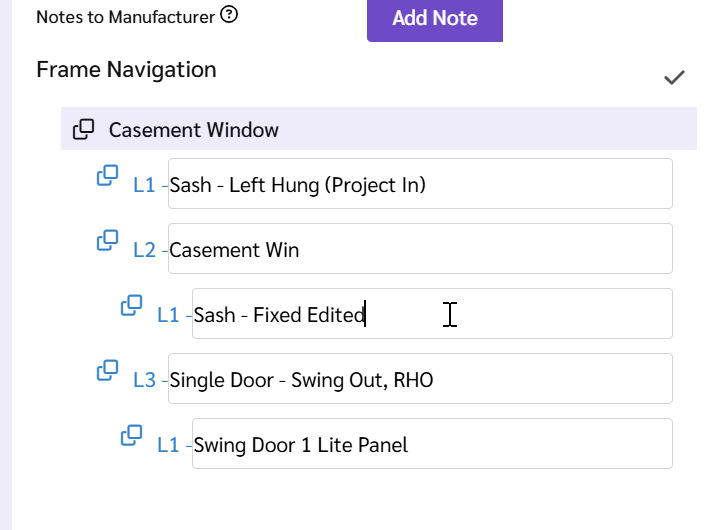Click the Frame Navigation heading
Image resolution: width=719 pixels, height=530 pixels.
coord(126,70)
